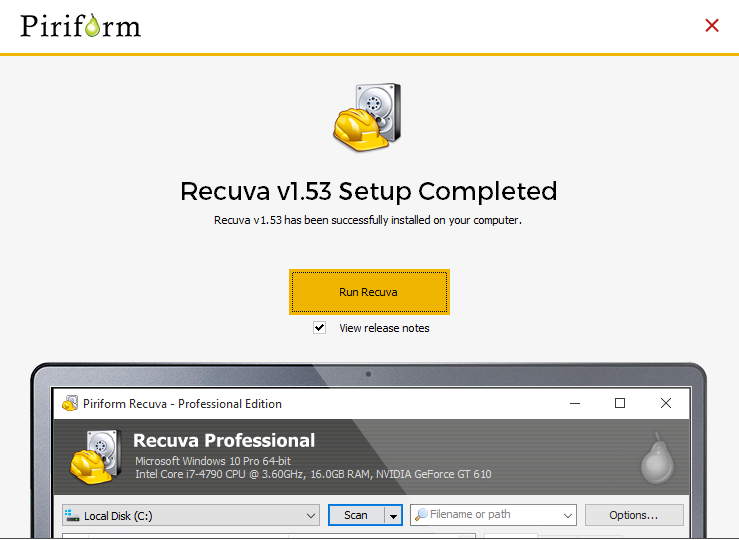This screenshot has width=739, height=540.
Task: Click the Piriform logo
Action: coord(81,25)
